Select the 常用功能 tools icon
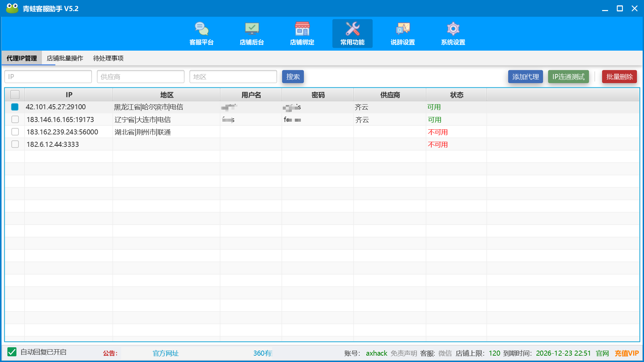 [x=352, y=29]
